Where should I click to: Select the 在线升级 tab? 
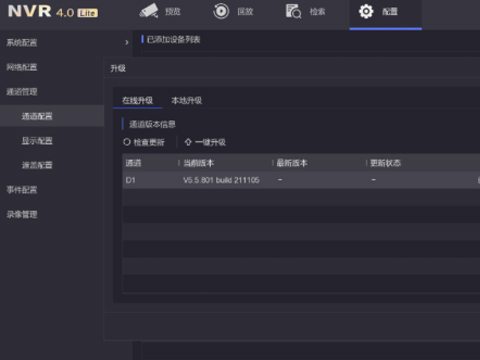click(137, 100)
